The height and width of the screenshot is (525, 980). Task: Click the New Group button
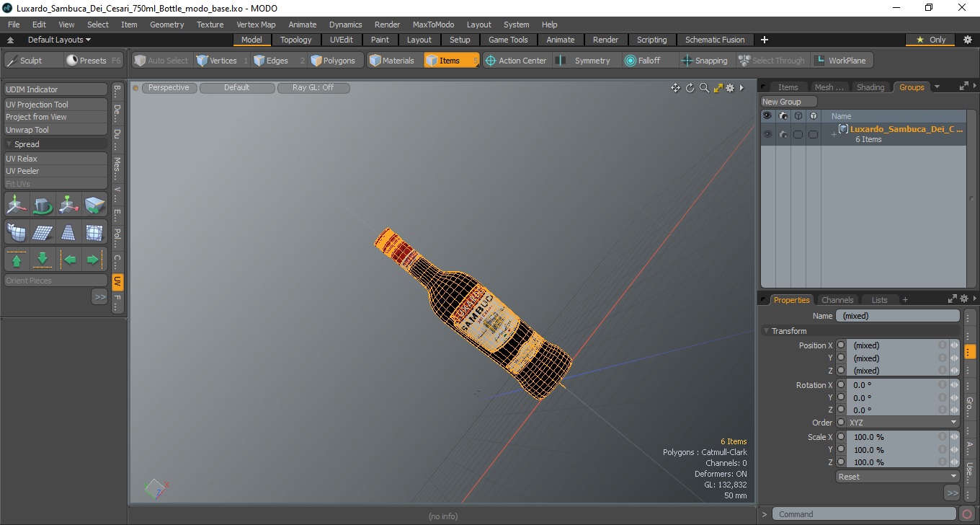click(x=789, y=102)
